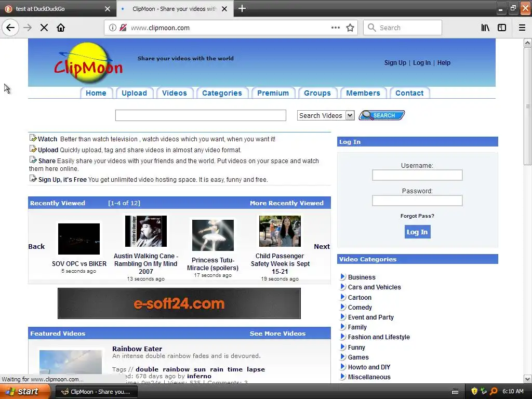Click the Watch bullet icon
This screenshot has height=399, width=532.
click(x=33, y=138)
